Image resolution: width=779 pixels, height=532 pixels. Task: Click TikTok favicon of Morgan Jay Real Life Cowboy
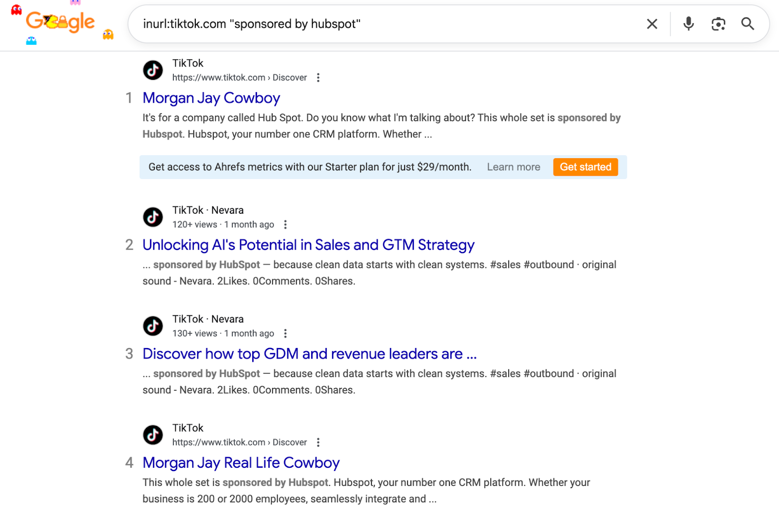tap(153, 435)
